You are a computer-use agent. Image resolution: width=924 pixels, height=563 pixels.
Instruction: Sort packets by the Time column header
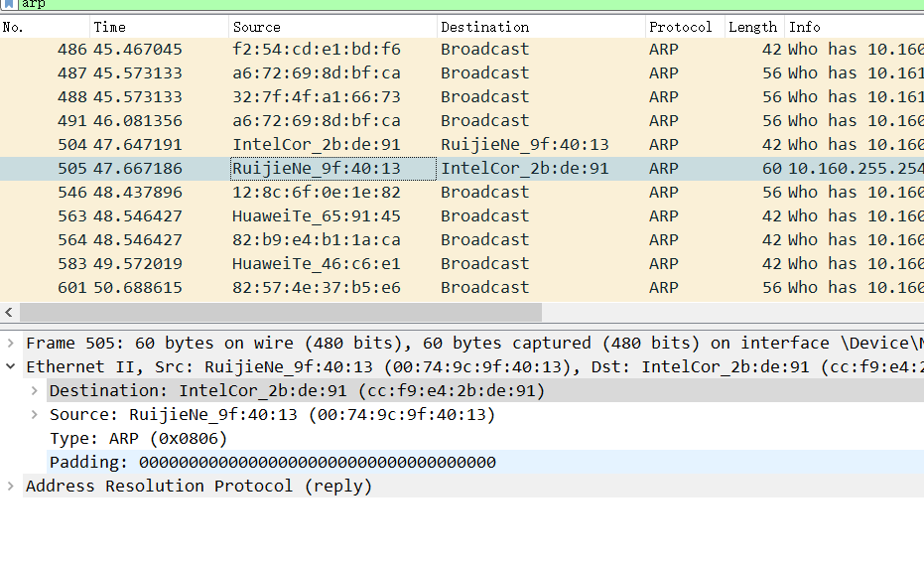159,27
